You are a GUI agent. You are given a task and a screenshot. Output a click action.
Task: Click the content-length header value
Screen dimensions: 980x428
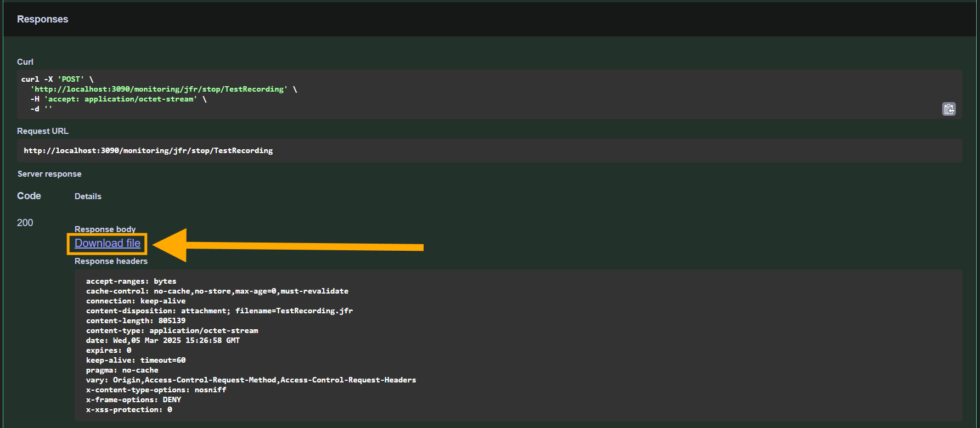[172, 321]
